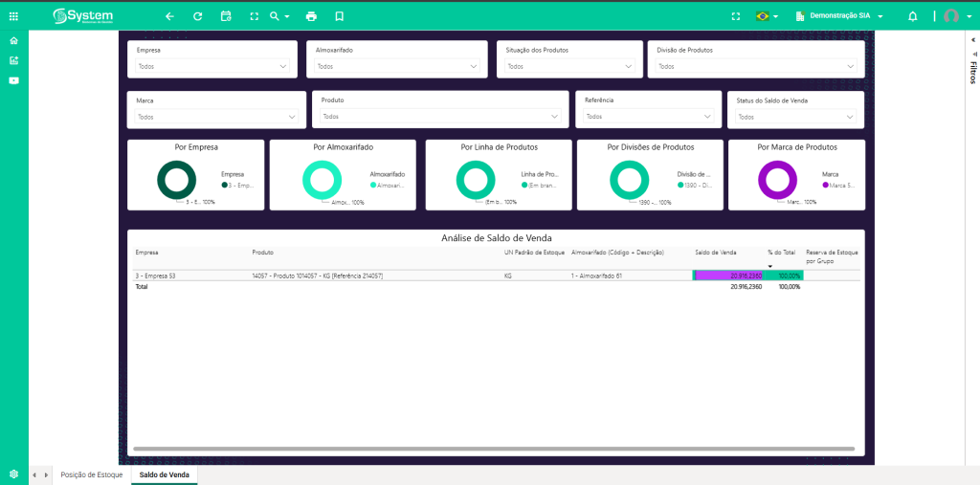The image size is (980, 485).
Task: Open the Almoxarifado filter dropdown
Action: pyautogui.click(x=395, y=66)
